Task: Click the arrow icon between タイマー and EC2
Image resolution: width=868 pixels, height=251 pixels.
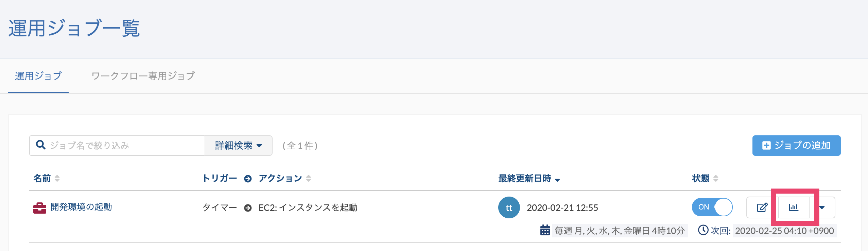Action: [x=248, y=208]
